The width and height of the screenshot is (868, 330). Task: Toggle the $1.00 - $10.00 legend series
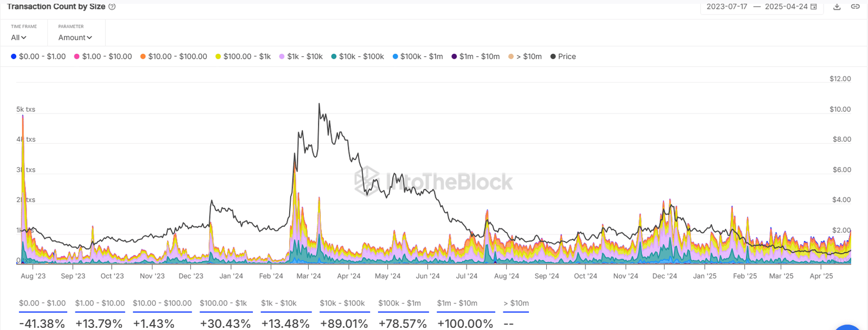click(x=103, y=56)
